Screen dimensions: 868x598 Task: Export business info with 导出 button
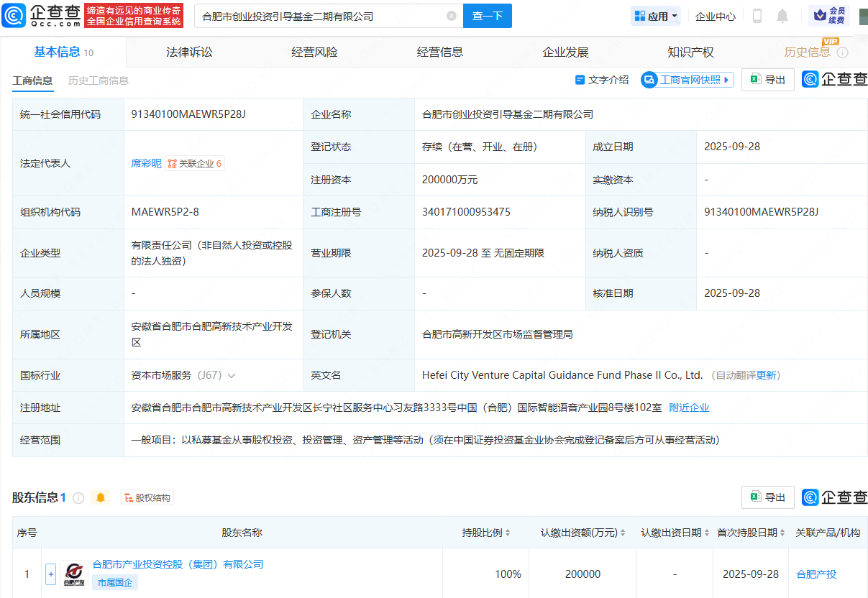[768, 80]
